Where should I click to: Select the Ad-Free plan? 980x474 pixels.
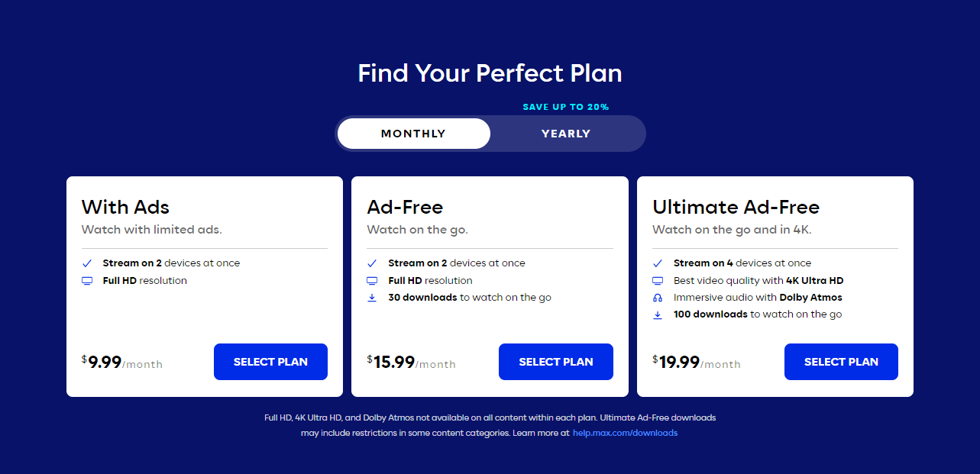[x=555, y=362]
